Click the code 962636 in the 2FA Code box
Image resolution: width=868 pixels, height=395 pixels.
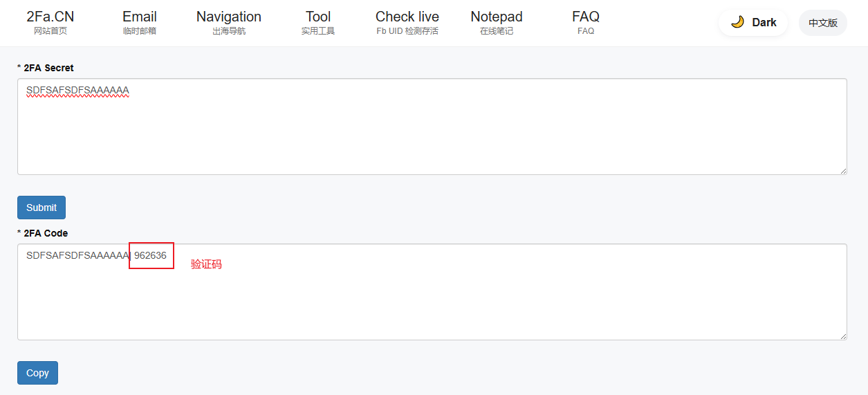150,255
